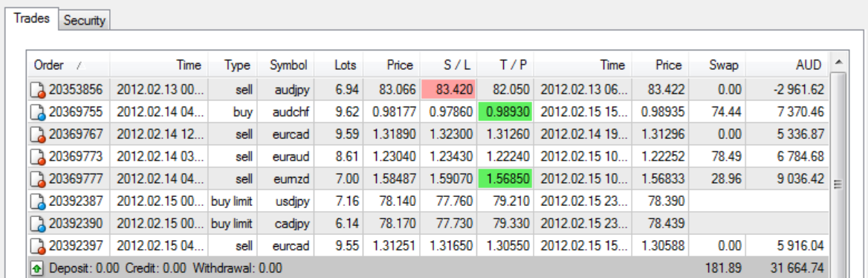
Task: Click the close price 83.422
Action: (x=667, y=89)
